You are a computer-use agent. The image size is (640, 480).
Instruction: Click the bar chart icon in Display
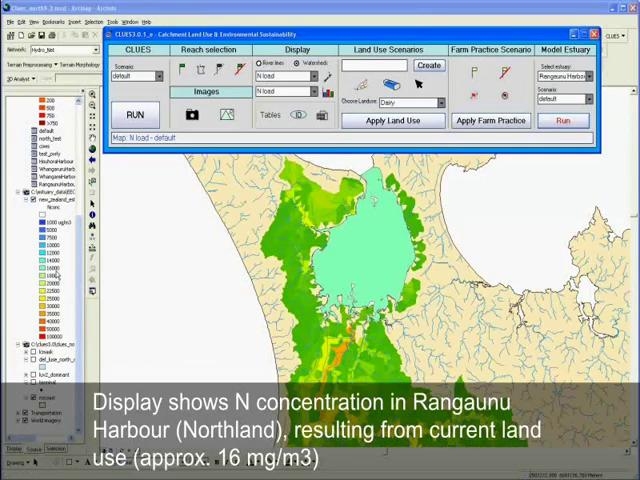click(x=327, y=92)
